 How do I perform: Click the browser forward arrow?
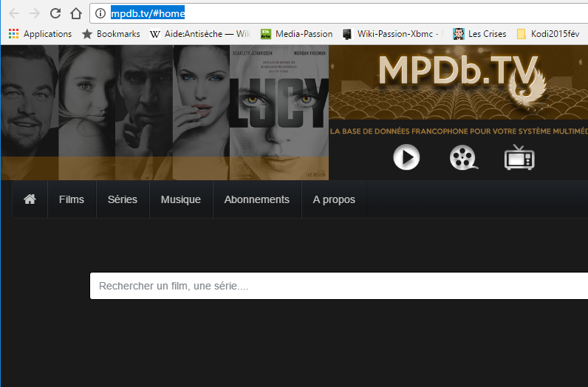35,13
